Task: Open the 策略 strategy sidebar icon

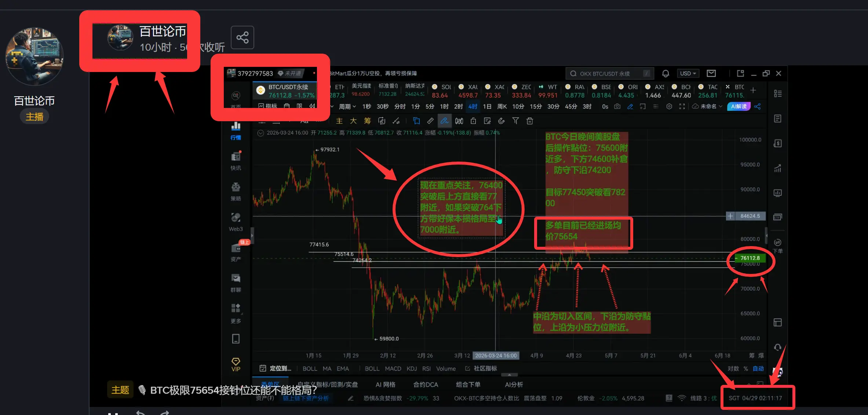Action: click(x=236, y=191)
